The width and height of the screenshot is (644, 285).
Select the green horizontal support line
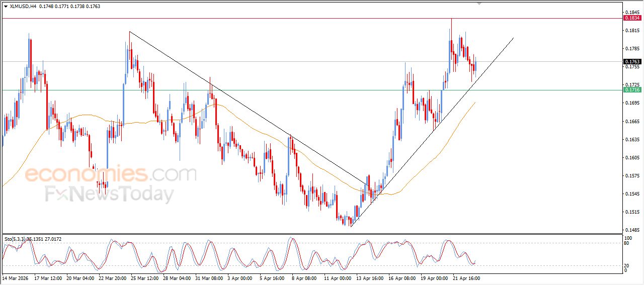pyautogui.click(x=302, y=90)
